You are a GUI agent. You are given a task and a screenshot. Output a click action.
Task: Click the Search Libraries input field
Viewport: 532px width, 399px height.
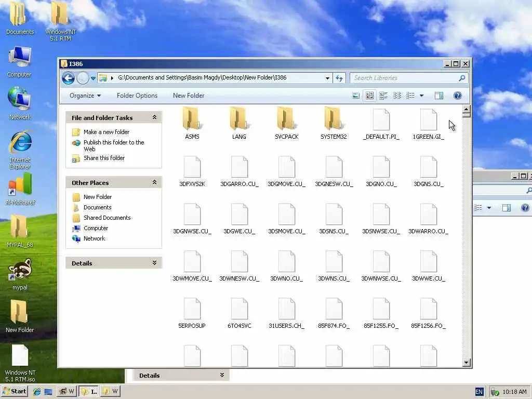point(404,78)
